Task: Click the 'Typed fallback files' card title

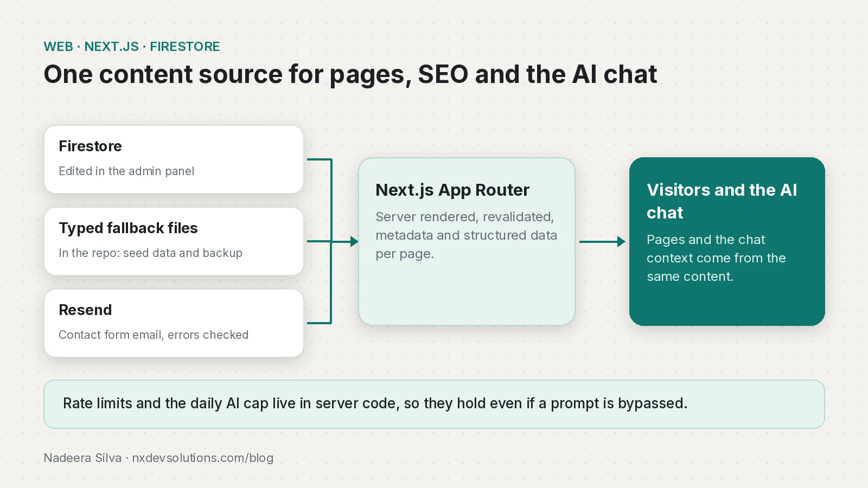Action: (x=128, y=228)
